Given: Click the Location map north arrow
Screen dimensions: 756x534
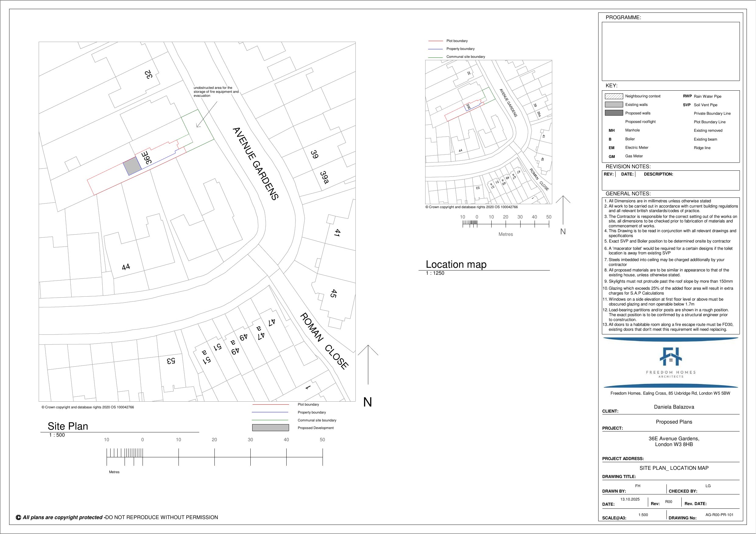Looking at the screenshot, I should [x=563, y=211].
